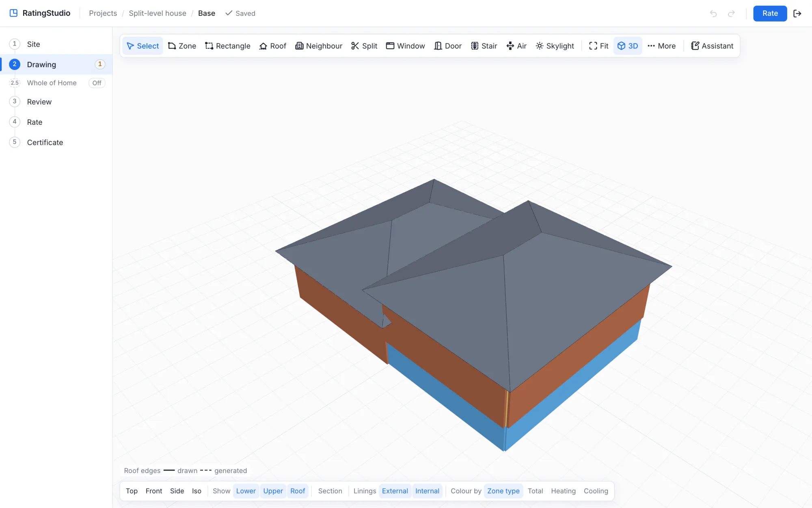This screenshot has width=812, height=508.
Task: Open the Projects breadcrumb link
Action: click(x=103, y=13)
